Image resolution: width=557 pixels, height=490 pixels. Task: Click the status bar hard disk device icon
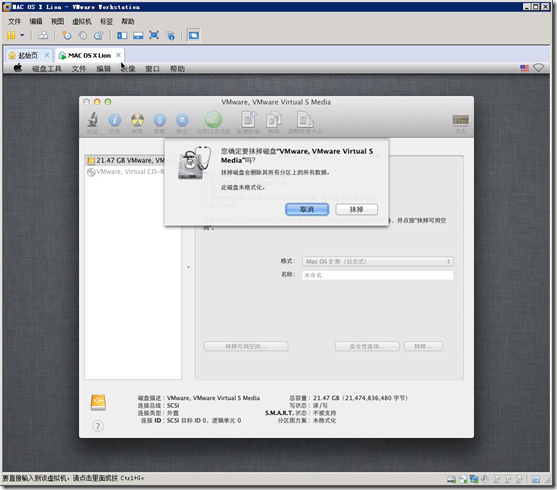[451, 479]
